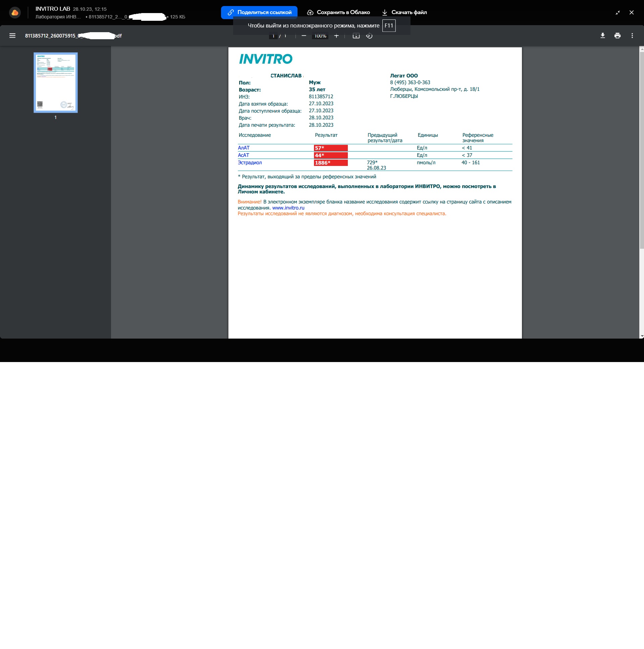Click Скачать файл in the top bar

click(x=405, y=12)
